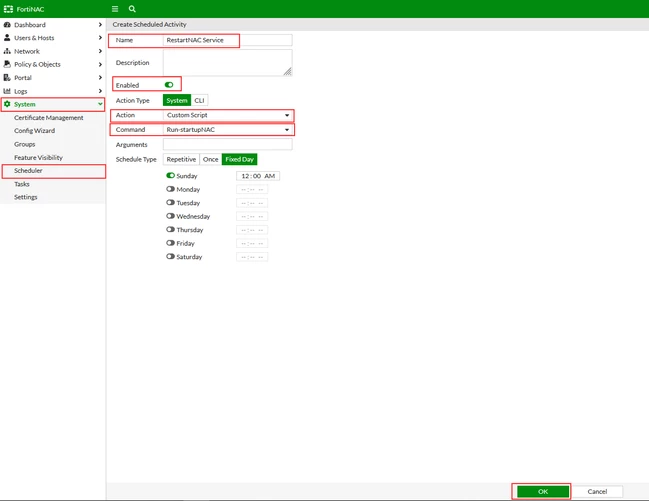This screenshot has height=501, width=649.
Task: Enable the Friday toggle
Action: tap(170, 243)
